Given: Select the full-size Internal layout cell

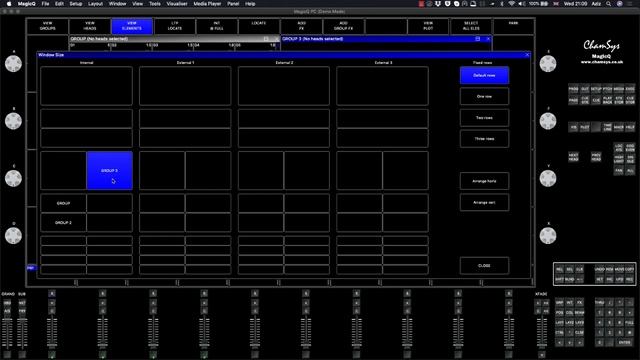Looking at the screenshot, I should [x=87, y=86].
